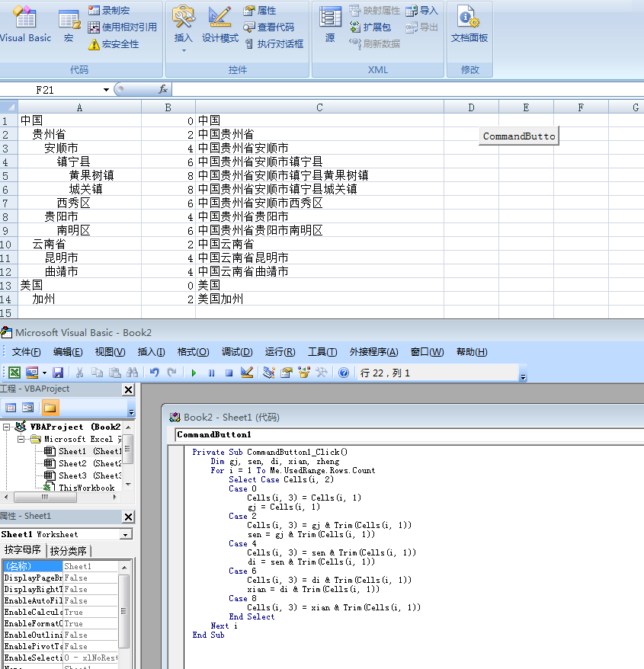Undo with the VBA toolbar undo arrow
Viewport: 644px width, 669px height.
(154, 373)
